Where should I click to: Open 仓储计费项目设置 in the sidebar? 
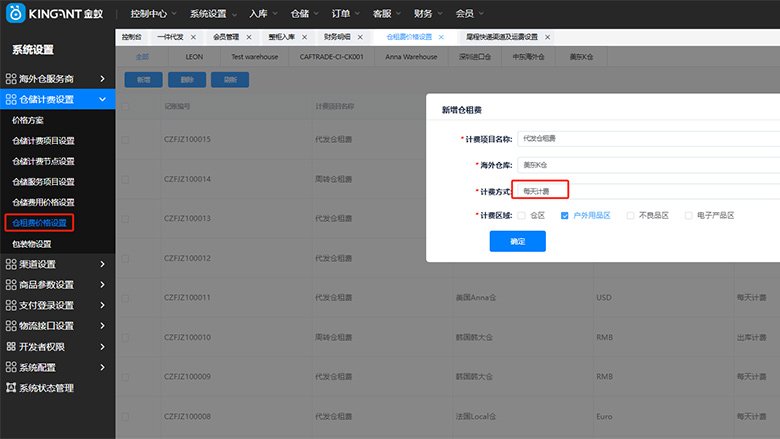tap(43, 141)
